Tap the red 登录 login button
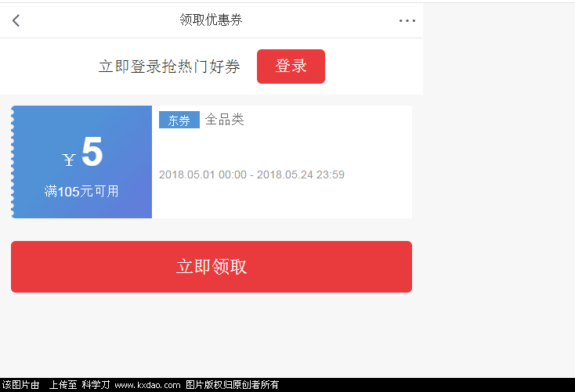Viewport: 575px width, 392px height. tap(291, 67)
